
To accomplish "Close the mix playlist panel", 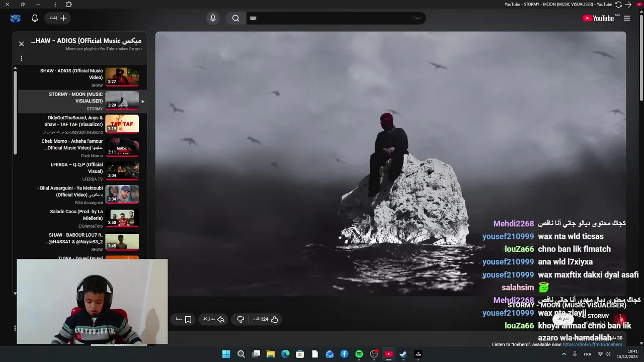I will (22, 44).
